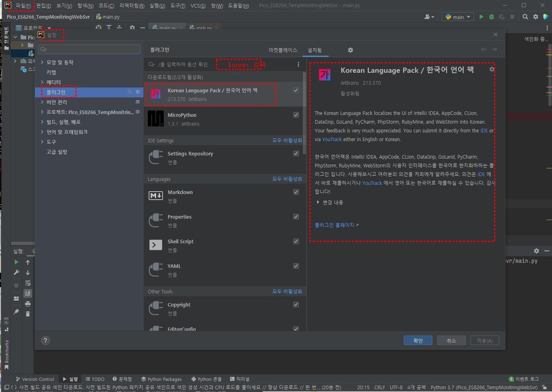Toggle soft-wrap icon in Run panel
The width and height of the screenshot is (552, 392).
click(x=28, y=283)
